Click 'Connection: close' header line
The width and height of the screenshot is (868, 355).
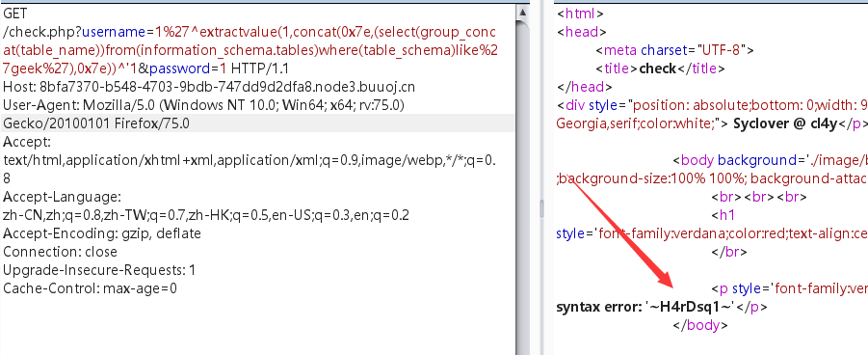pyautogui.click(x=61, y=252)
